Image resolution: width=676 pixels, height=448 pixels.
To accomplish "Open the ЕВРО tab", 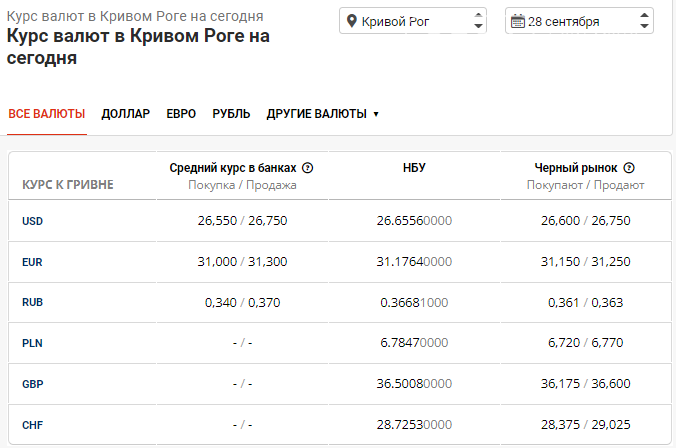I will (x=181, y=114).
